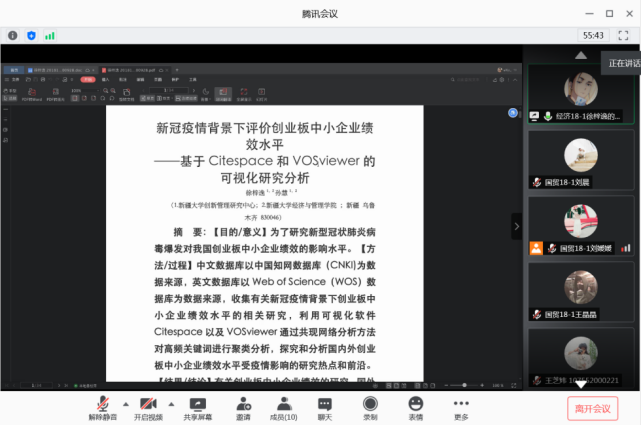This screenshot has height=425, width=642.
Task: Open the 100% zoom dropdown in shared WPS
Action: click(x=84, y=90)
